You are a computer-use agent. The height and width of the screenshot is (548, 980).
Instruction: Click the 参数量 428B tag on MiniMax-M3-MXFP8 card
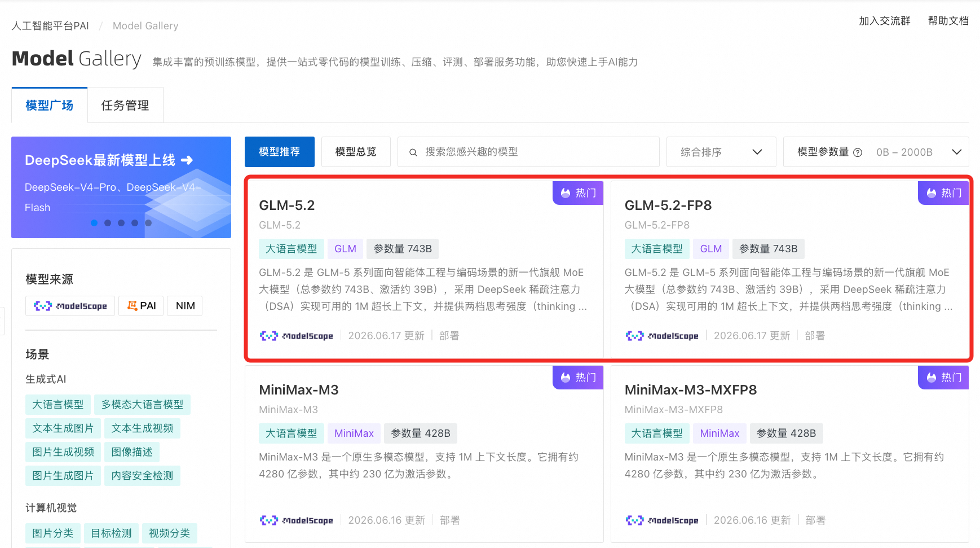[787, 433]
